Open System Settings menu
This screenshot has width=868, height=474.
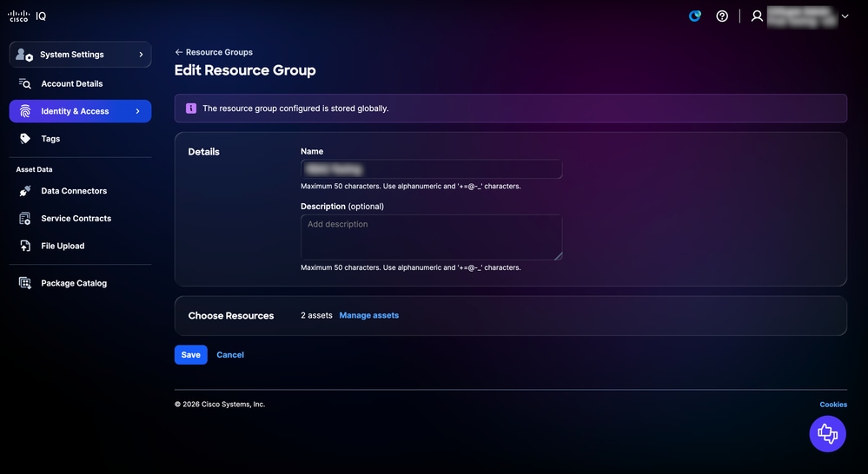(80, 54)
